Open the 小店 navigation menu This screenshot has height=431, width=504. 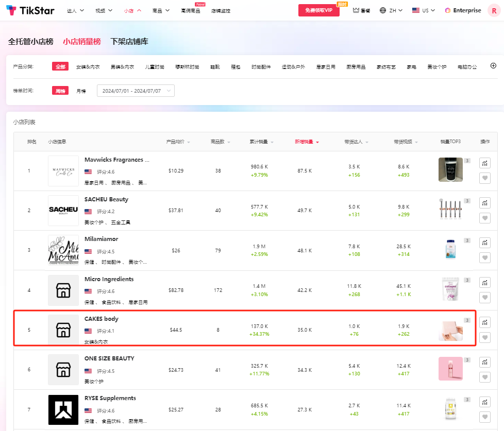coord(132,11)
